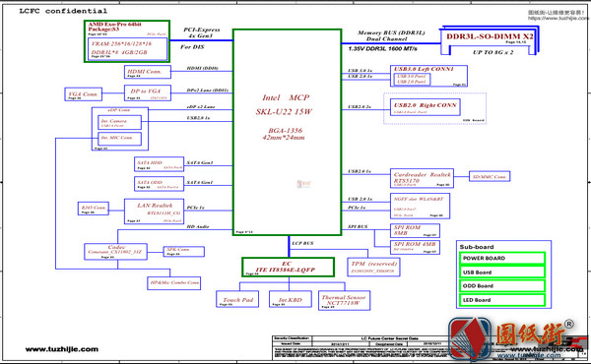Click the DP to VGA box
This screenshot has height=364, width=591.
148,92
